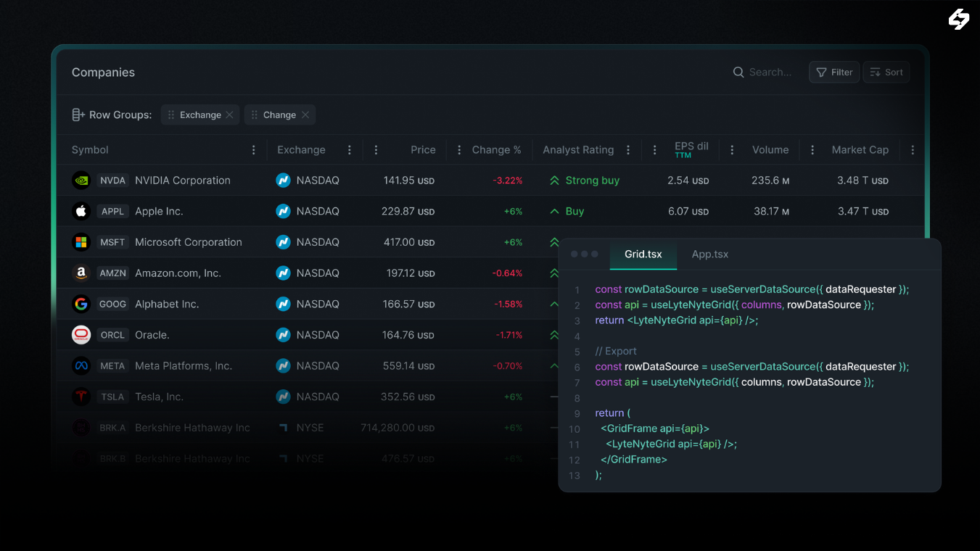Select the Exchange row group chip
This screenshot has width=980, height=551.
200,115
